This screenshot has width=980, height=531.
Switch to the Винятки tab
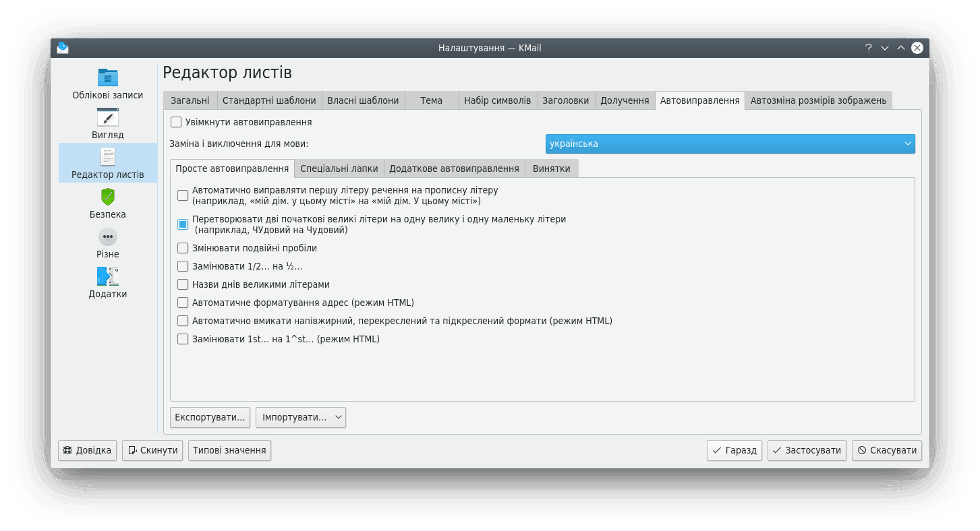(x=551, y=168)
